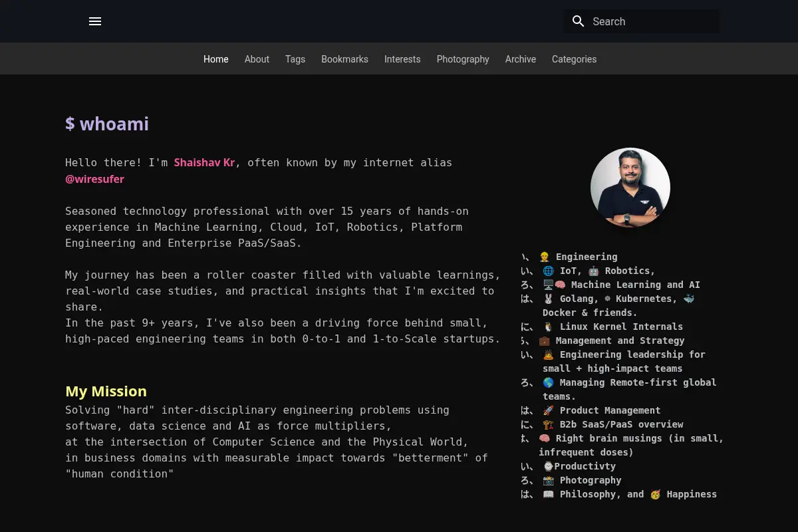Image resolution: width=798 pixels, height=532 pixels.
Task: Click the brain emoji beside Right brain musings
Action: [x=545, y=438]
